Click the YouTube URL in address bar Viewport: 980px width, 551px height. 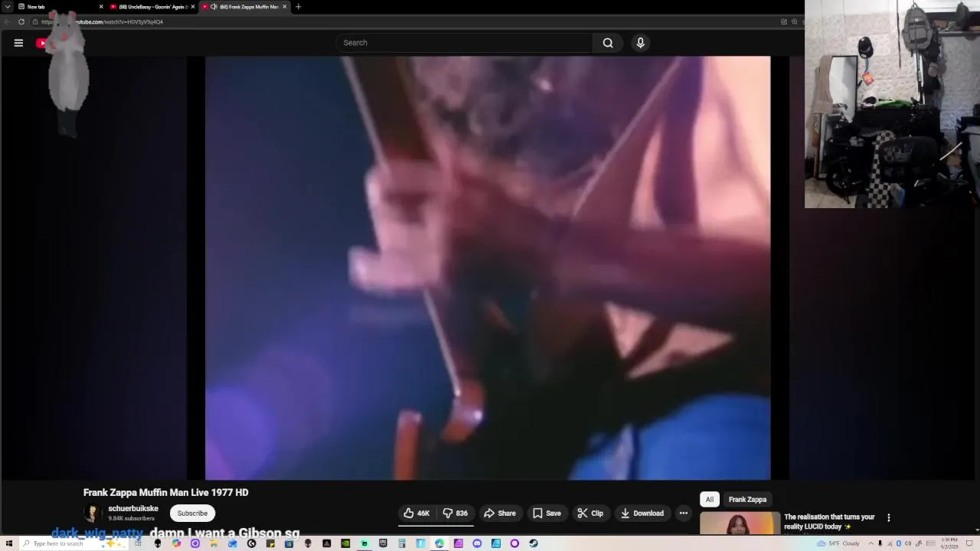pos(102,22)
